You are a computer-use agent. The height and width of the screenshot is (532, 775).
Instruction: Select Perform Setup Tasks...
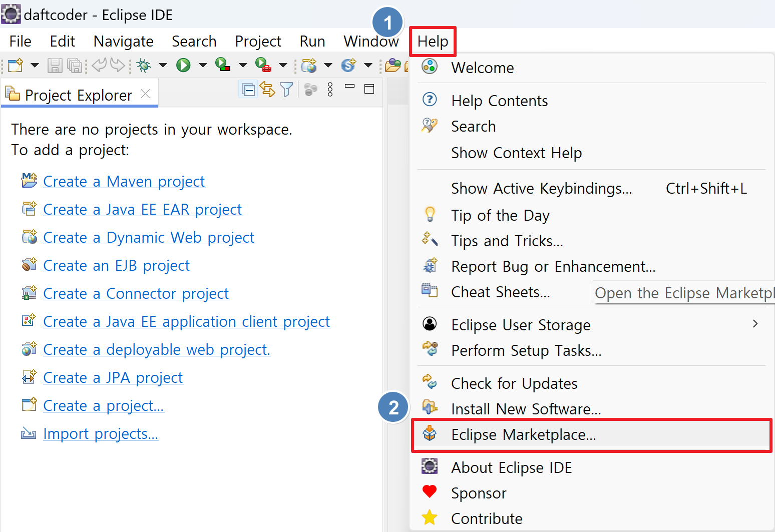click(x=592, y=350)
